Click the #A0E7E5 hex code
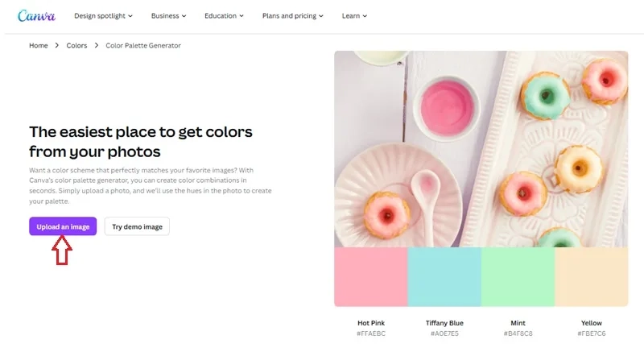Viewport: 644px width, 344px height. point(444,333)
